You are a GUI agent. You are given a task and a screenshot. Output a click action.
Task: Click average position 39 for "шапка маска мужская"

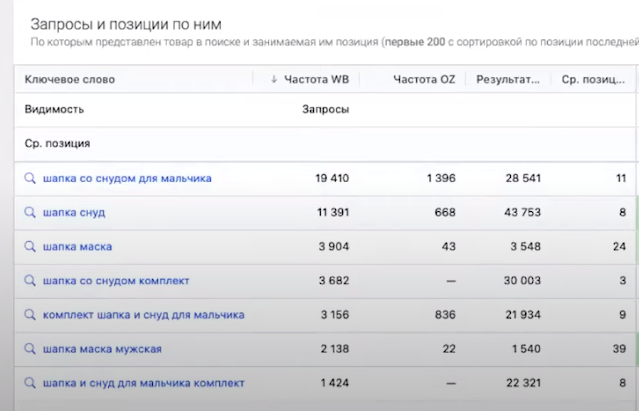(619, 349)
